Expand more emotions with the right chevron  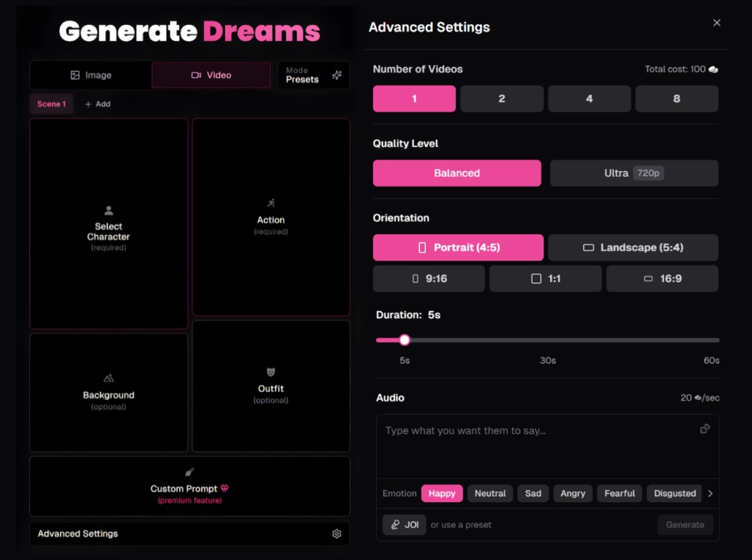point(710,493)
